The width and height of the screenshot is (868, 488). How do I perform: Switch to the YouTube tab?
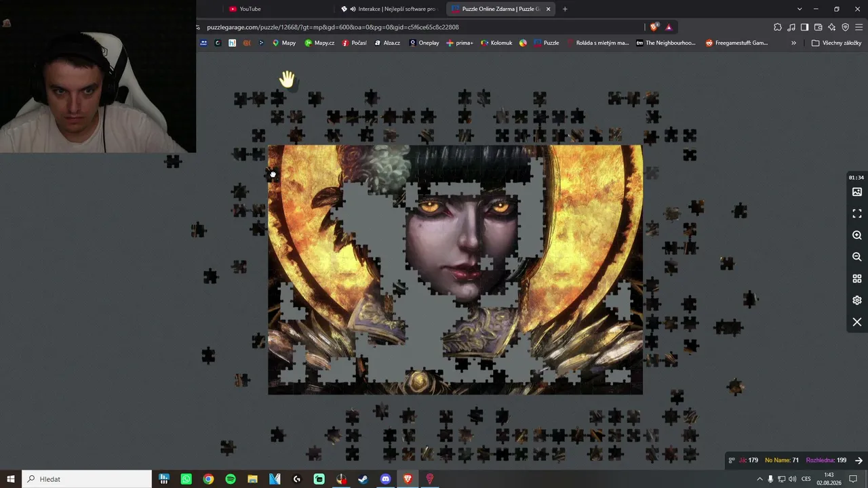250,9
